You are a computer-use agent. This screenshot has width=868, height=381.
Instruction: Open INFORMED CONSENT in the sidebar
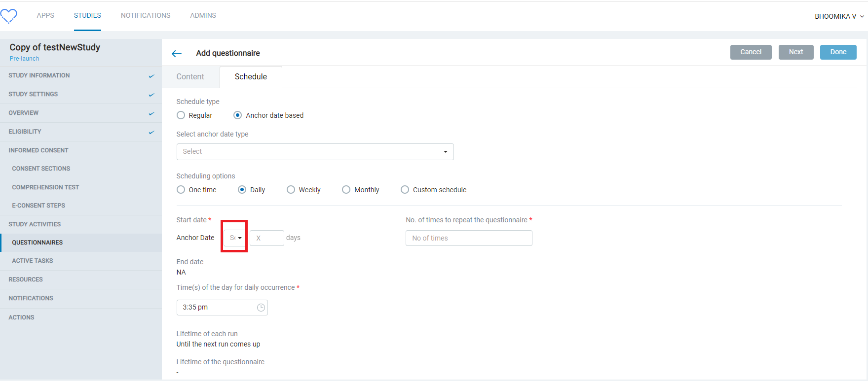tap(81, 151)
